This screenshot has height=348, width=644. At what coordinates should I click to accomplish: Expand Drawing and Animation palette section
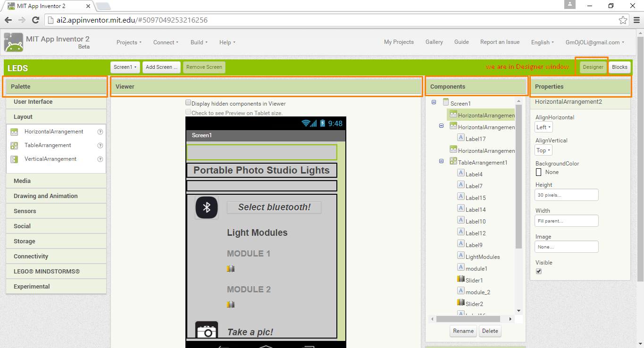pos(56,196)
